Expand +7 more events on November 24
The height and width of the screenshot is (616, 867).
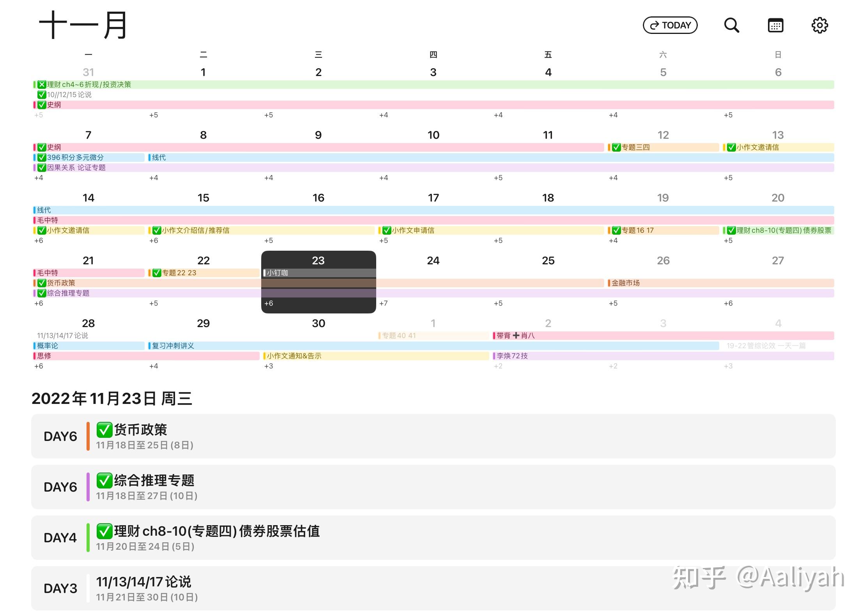384,303
